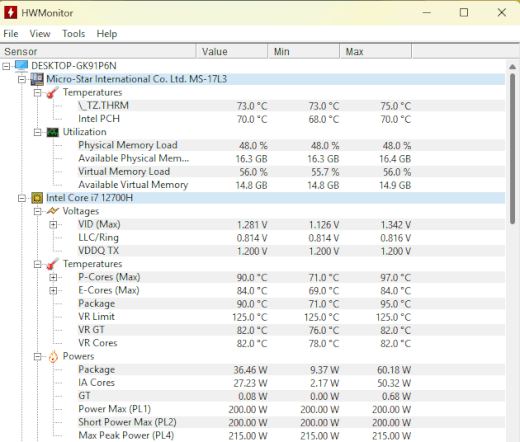This screenshot has height=442, width=520.
Task: Click the 1.342 V VID max value
Action: tap(396, 225)
